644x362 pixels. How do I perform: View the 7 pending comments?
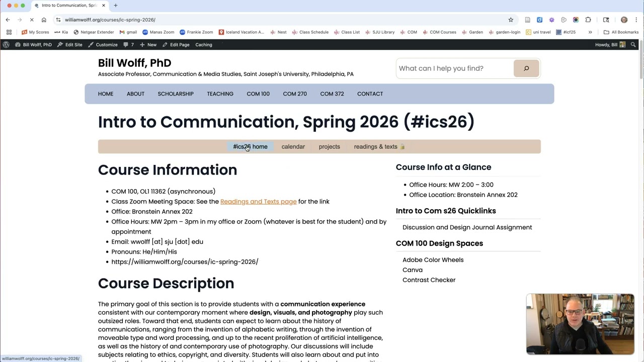pos(129,45)
